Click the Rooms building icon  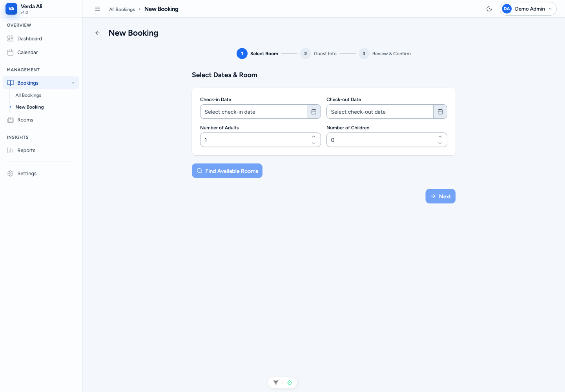(11, 120)
